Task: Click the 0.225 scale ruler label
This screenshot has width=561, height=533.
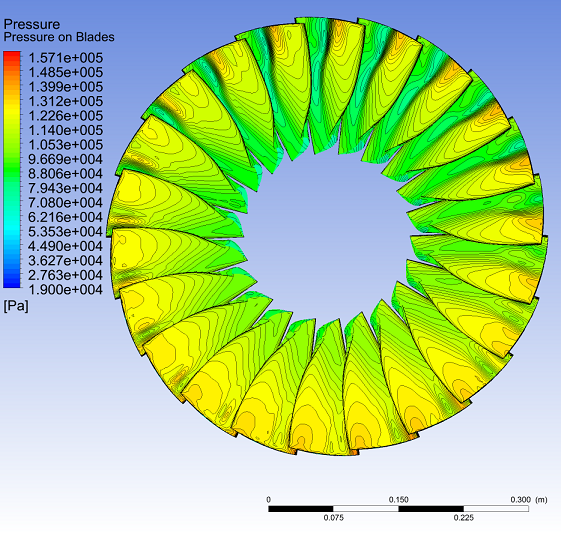Action: tap(463, 518)
